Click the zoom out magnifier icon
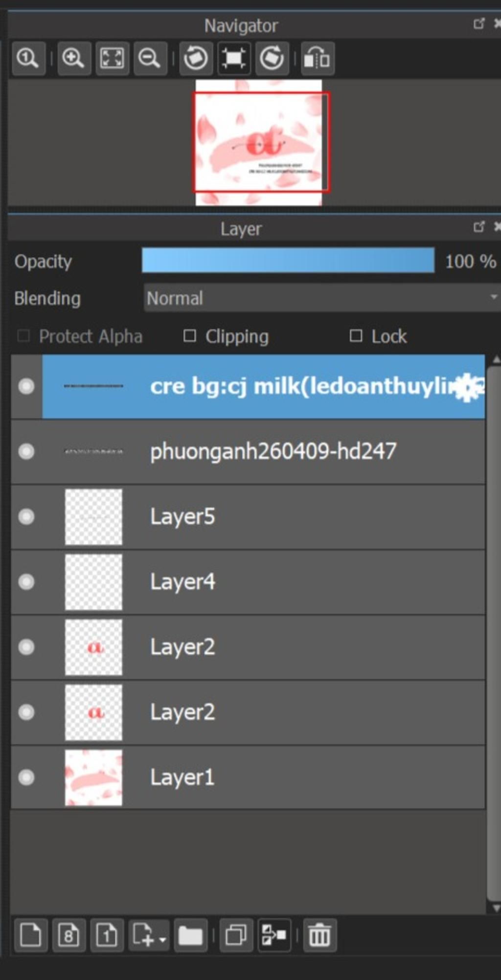Image resolution: width=501 pixels, height=980 pixels. point(150,58)
